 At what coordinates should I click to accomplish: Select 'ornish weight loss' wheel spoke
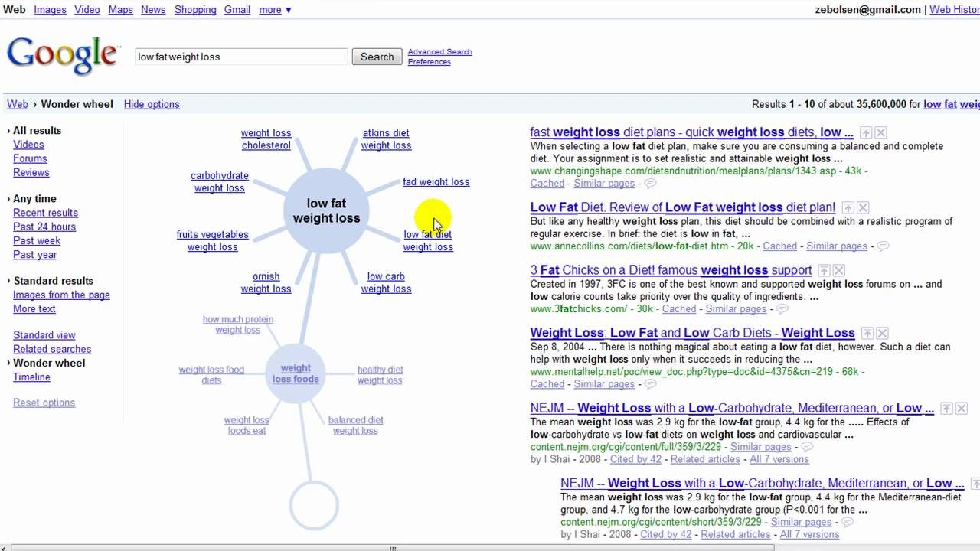(x=266, y=282)
